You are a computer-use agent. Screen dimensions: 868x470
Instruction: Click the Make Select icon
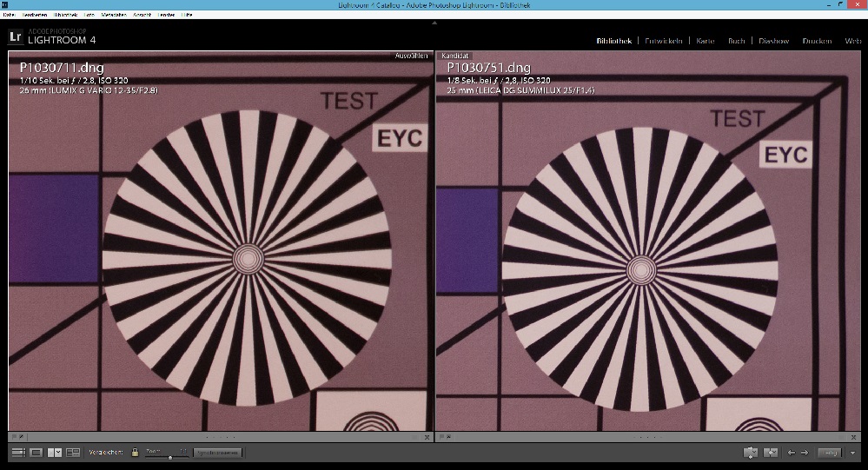pyautogui.click(x=771, y=453)
